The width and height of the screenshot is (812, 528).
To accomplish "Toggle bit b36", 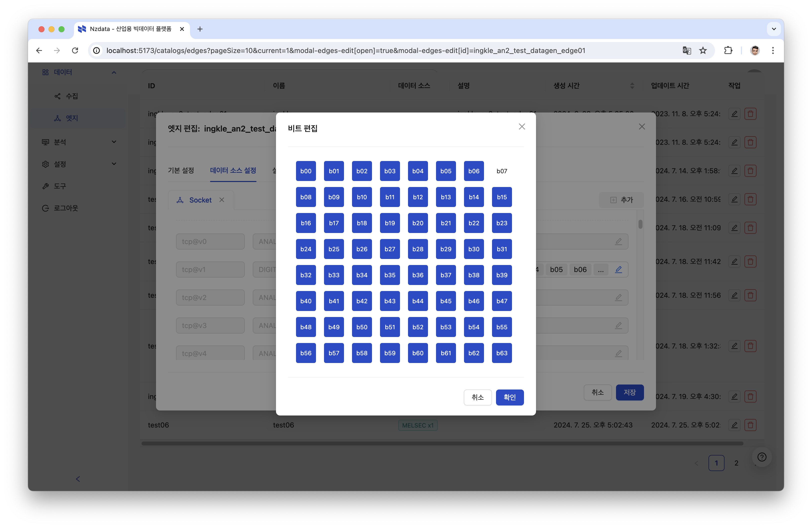I will point(417,275).
